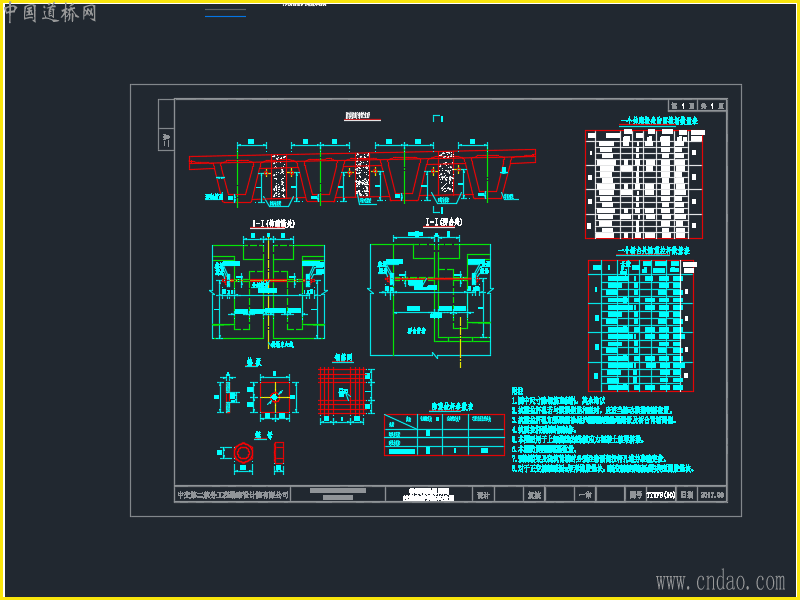This screenshot has height=600, width=800.
Task: Click the 设计 cell in the title block
Action: tap(482, 494)
